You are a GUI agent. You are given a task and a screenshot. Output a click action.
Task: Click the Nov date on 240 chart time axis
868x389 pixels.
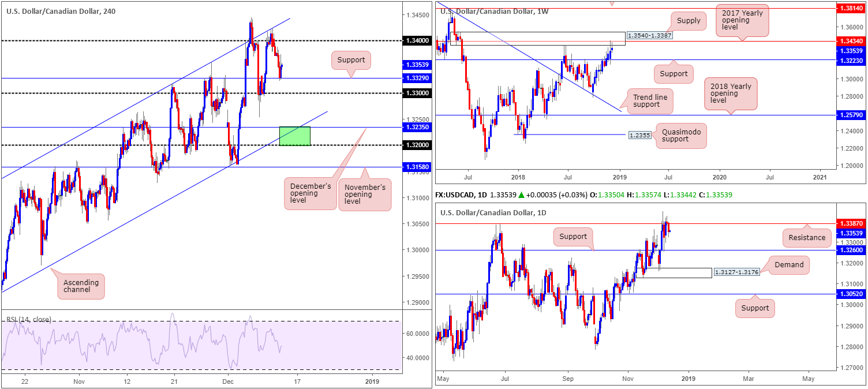click(80, 381)
